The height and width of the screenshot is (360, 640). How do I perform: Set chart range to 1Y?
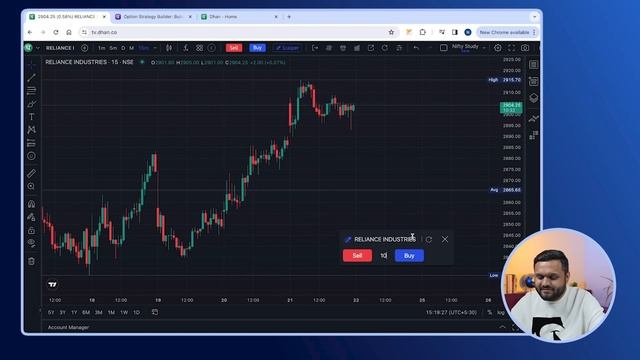[74, 312]
